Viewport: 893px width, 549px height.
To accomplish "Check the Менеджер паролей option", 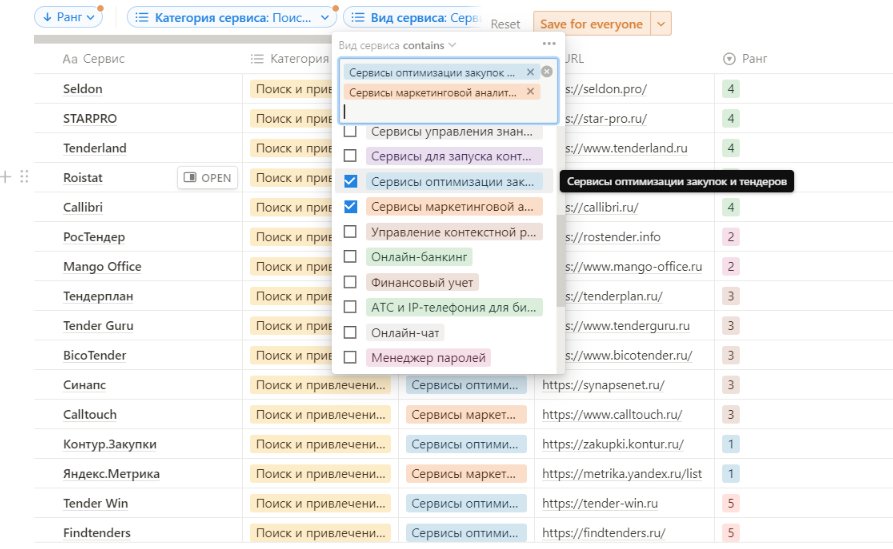I will [350, 357].
